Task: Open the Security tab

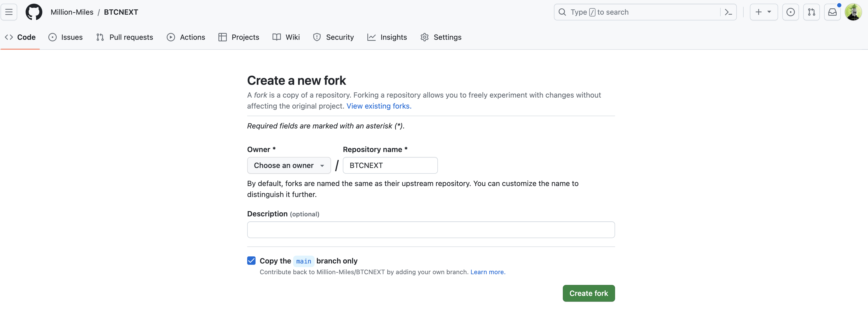Action: pos(340,37)
